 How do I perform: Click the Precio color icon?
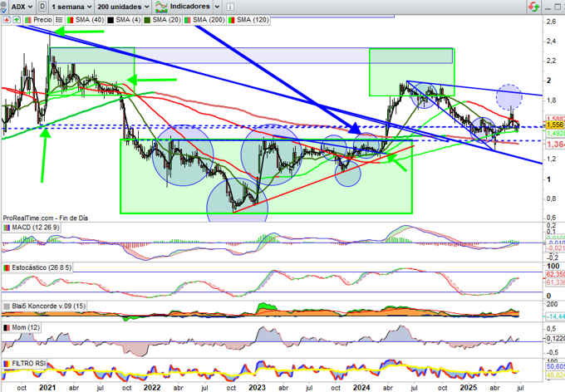[x=27, y=20]
